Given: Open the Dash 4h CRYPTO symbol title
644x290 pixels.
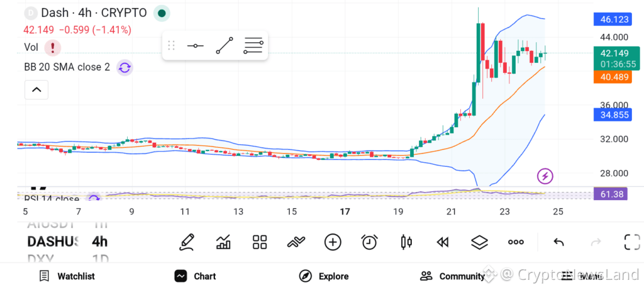Looking at the screenshot, I should (x=94, y=13).
